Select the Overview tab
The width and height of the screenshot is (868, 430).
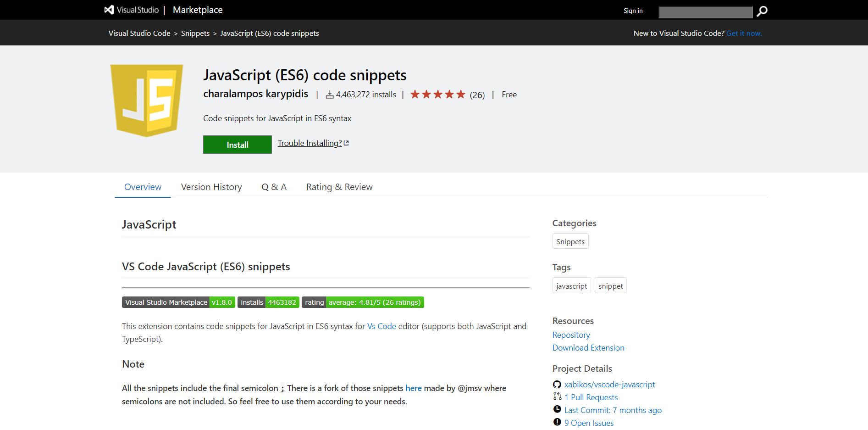(x=143, y=187)
